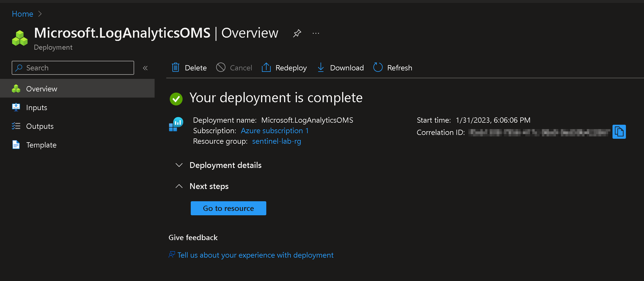Open the Azure subscription 1 link
The width and height of the screenshot is (644, 281).
274,131
